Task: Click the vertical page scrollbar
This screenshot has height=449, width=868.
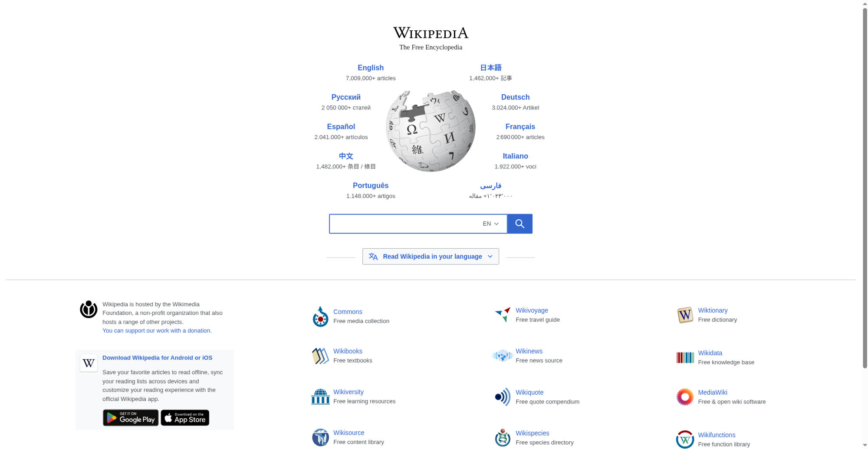Action: click(865, 188)
